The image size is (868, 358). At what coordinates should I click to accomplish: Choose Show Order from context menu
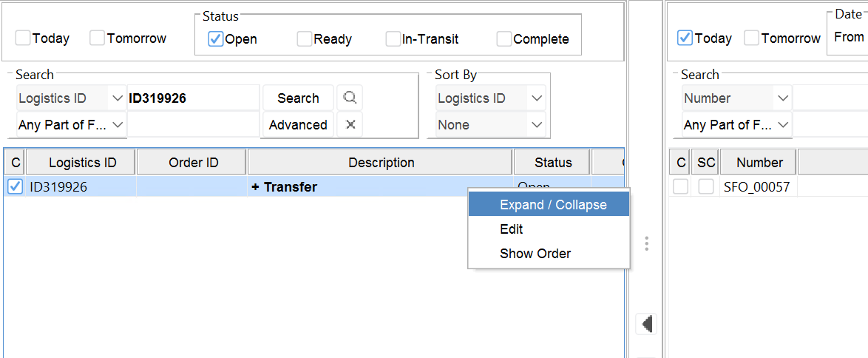click(535, 254)
